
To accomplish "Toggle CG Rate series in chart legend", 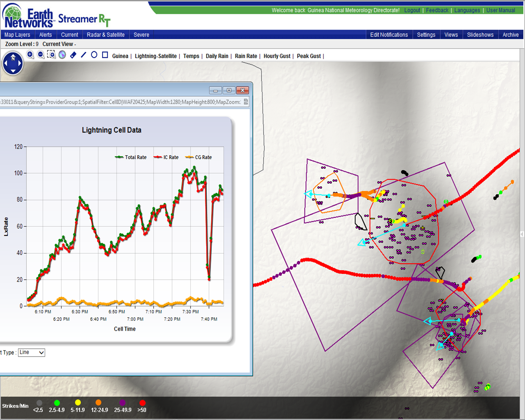I will [x=199, y=157].
